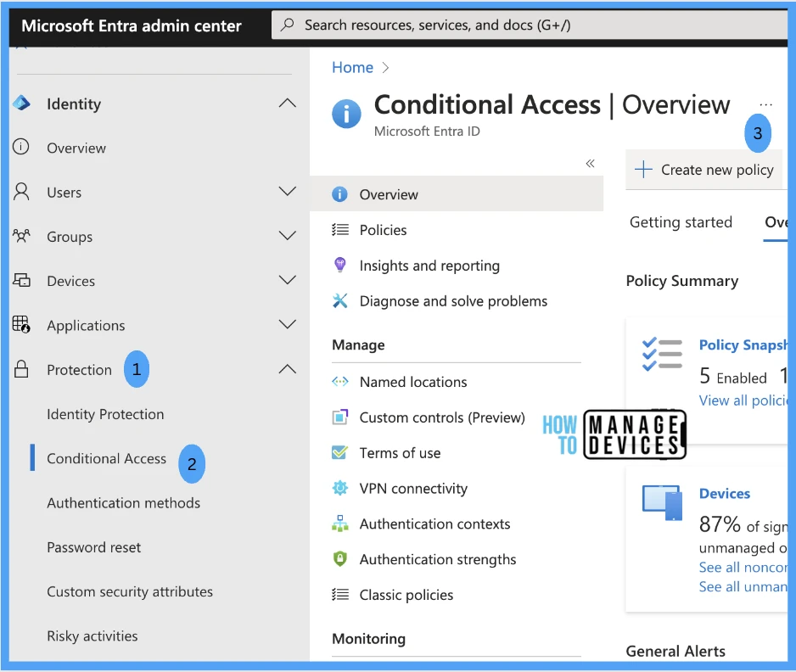Switch to the Getting started tab
The width and height of the screenshot is (796, 672).
click(681, 221)
